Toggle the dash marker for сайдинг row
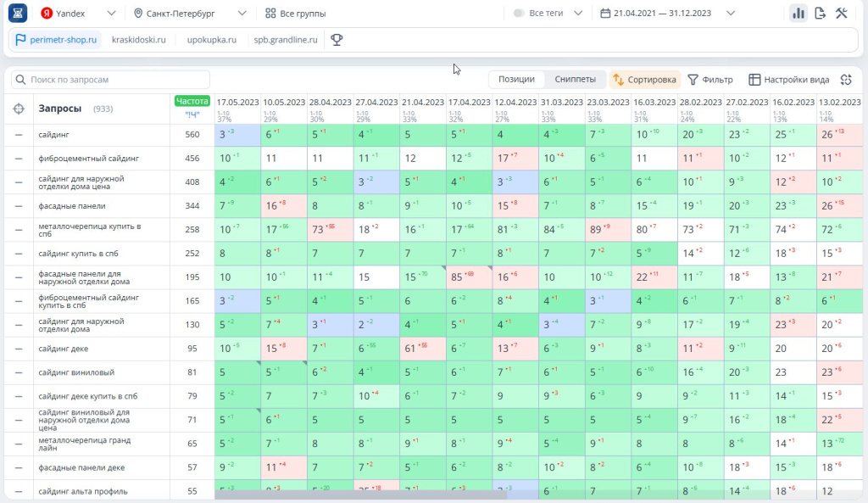The width and height of the screenshot is (868, 503). (x=19, y=135)
